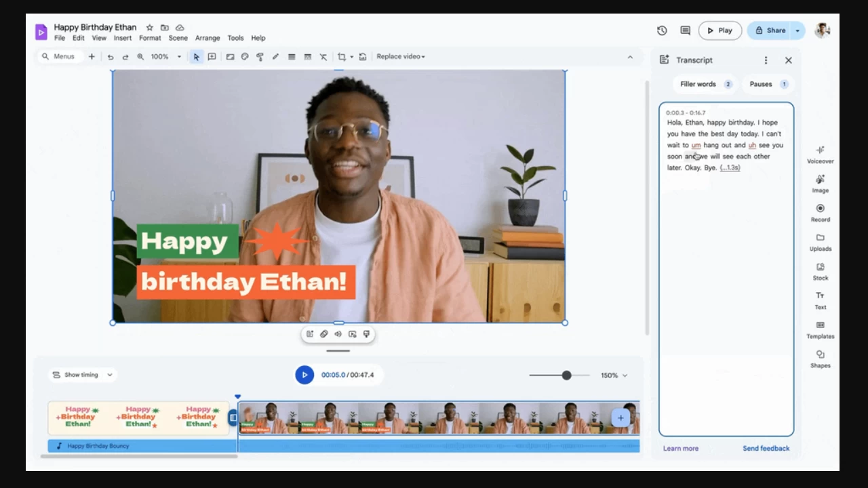Click the border weight lines icon

pos(292,57)
